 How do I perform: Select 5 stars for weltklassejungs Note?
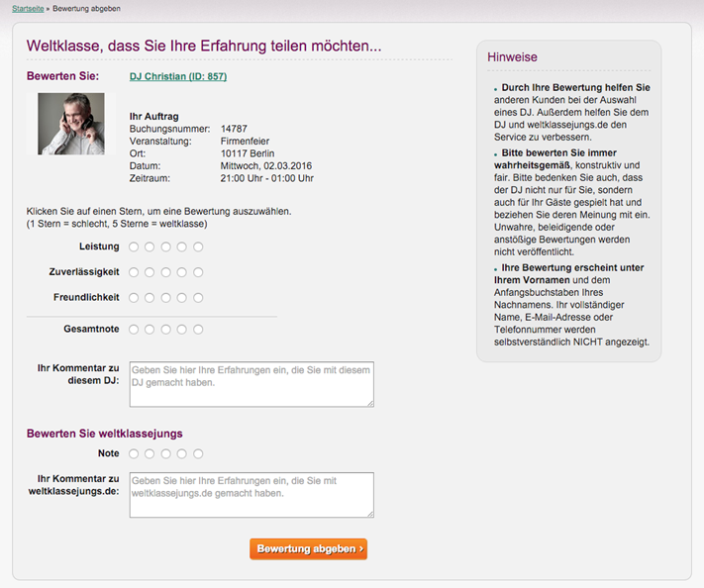tap(198, 453)
